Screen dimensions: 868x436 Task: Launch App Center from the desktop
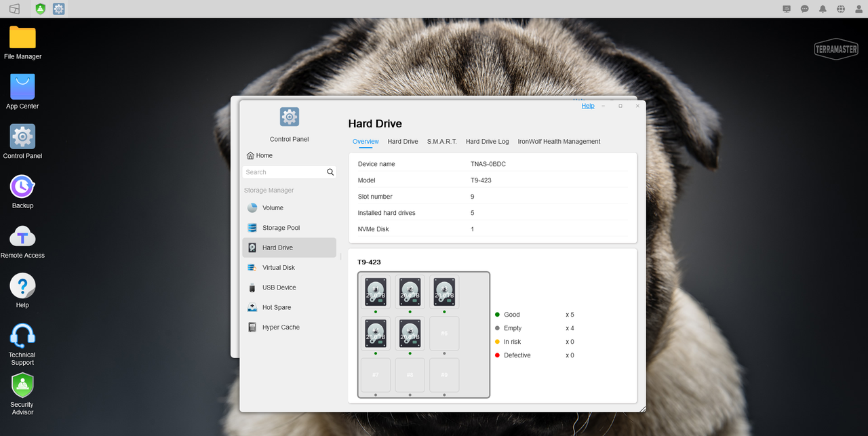click(x=22, y=92)
